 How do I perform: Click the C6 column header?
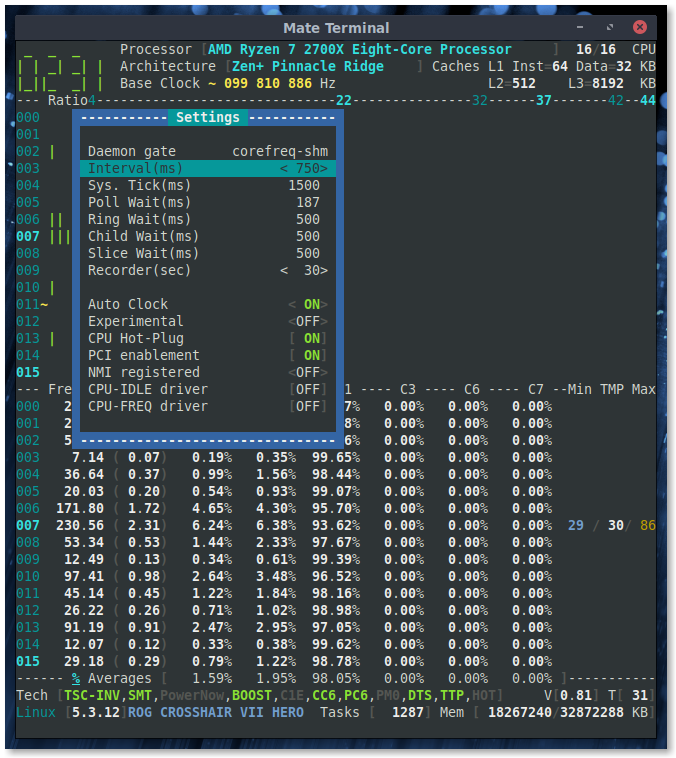coord(471,389)
